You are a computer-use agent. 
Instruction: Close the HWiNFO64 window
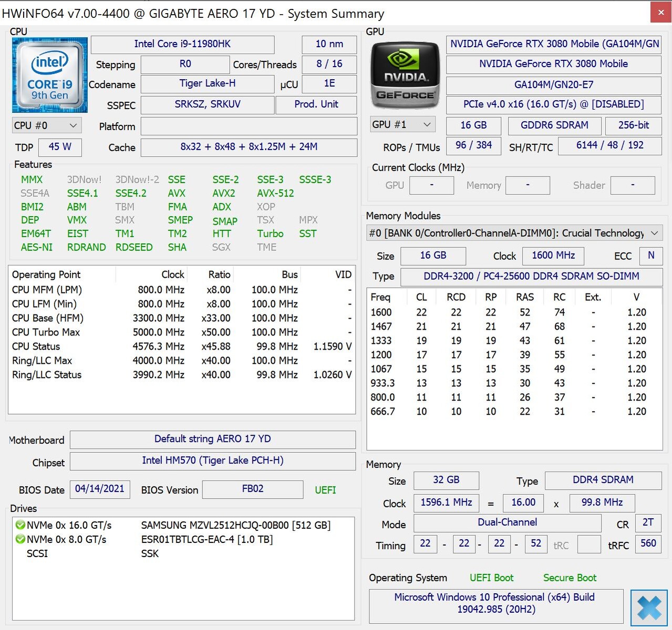pyautogui.click(x=661, y=13)
